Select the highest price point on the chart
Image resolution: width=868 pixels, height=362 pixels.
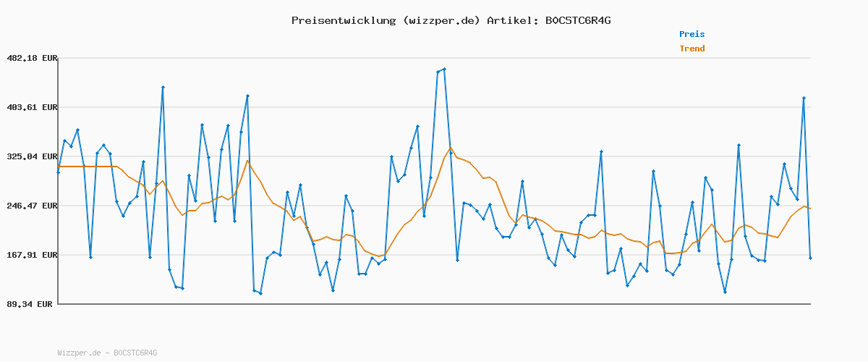pos(444,70)
